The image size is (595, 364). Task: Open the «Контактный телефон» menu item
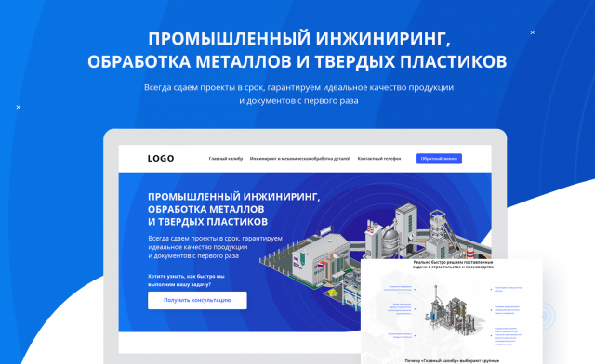tap(379, 159)
